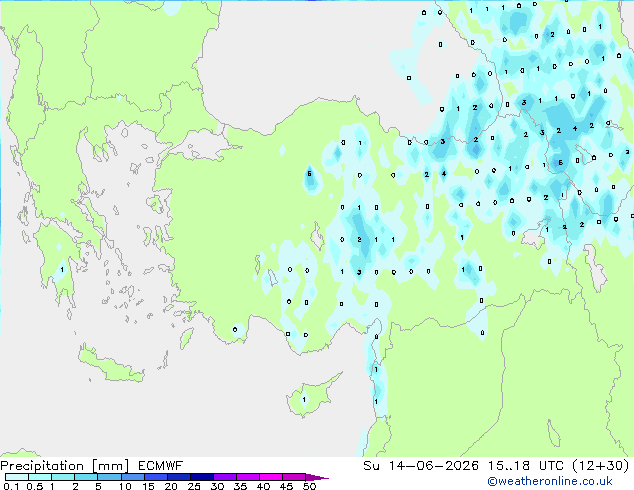This screenshot has width=634, height=490.
Task: Pick the 0.5–1 mm legend swatch
Action: pos(40,477)
